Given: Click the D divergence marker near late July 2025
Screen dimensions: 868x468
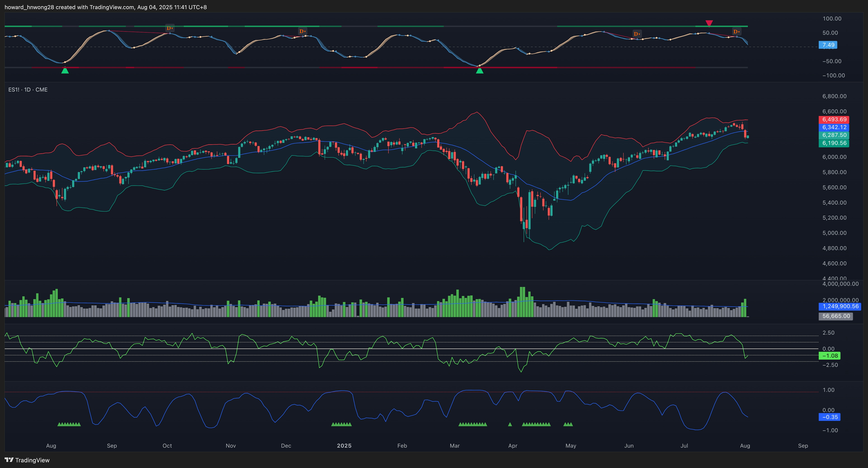Looking at the screenshot, I should point(736,32).
